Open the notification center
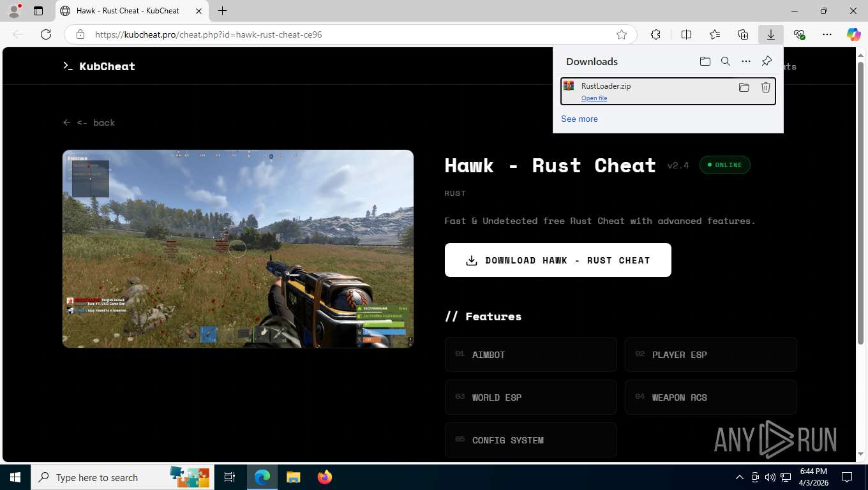This screenshot has height=490, width=868. pos(847,477)
